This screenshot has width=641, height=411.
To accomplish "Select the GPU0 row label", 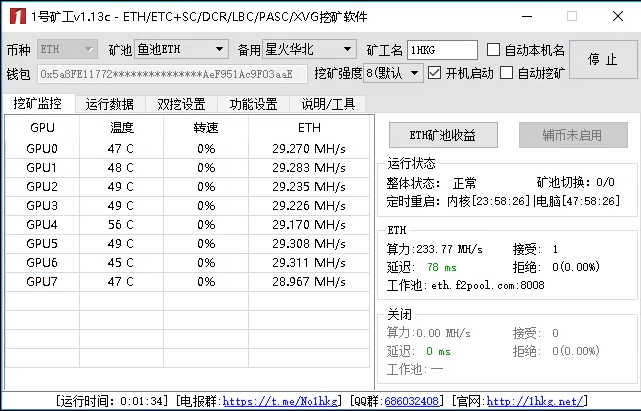I will (x=42, y=148).
